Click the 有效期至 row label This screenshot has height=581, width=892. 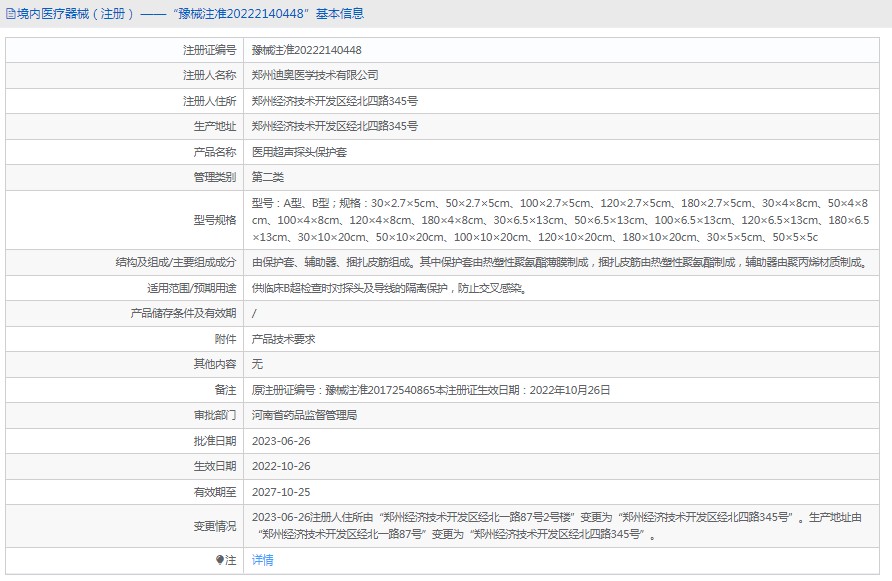(x=214, y=492)
